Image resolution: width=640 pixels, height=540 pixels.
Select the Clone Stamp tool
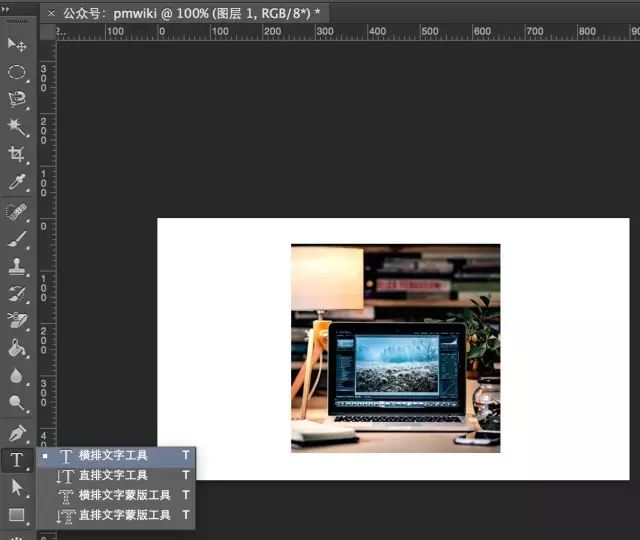(17, 267)
